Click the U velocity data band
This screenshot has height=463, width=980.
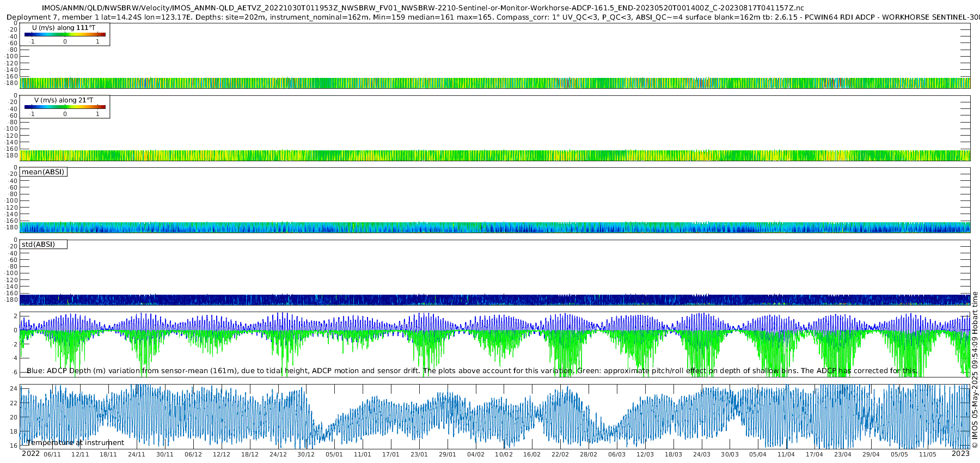[x=495, y=83]
